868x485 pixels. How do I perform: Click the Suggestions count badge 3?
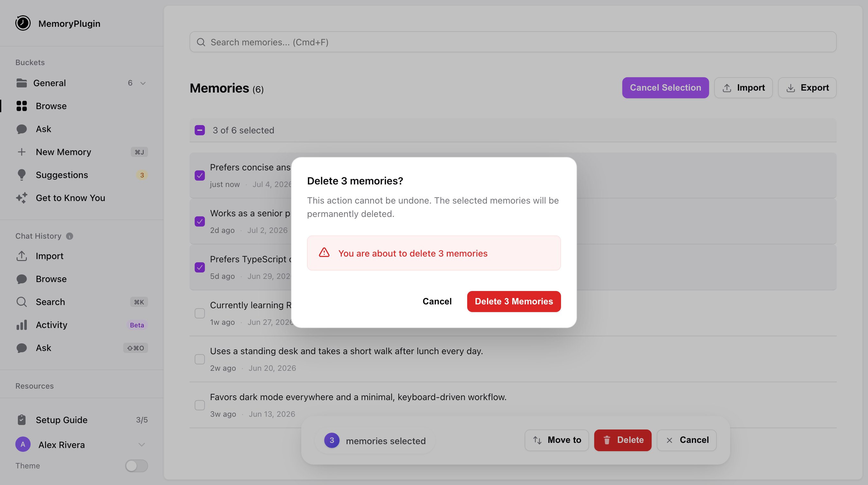point(142,175)
